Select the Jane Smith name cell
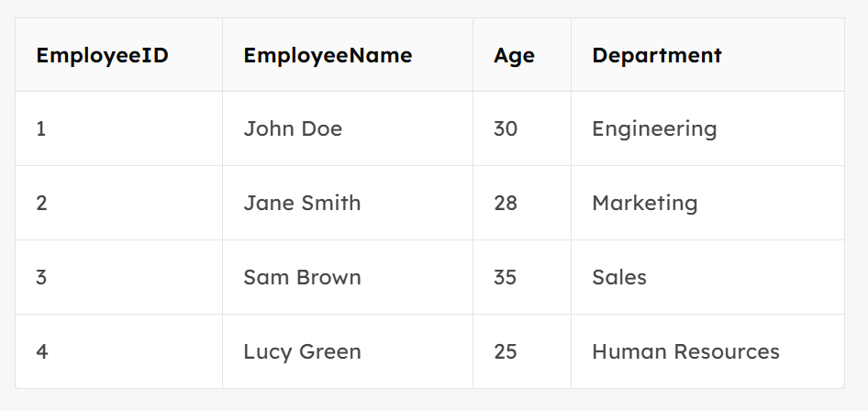 point(348,203)
